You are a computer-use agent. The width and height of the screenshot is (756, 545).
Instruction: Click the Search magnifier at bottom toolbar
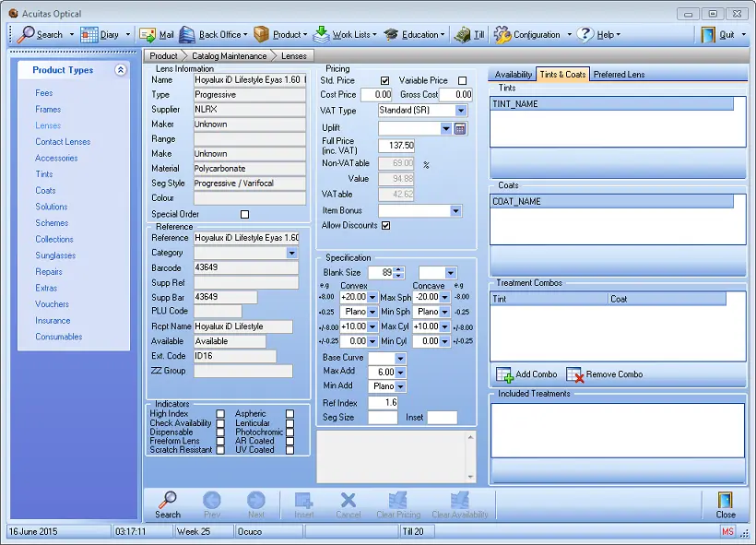point(168,503)
